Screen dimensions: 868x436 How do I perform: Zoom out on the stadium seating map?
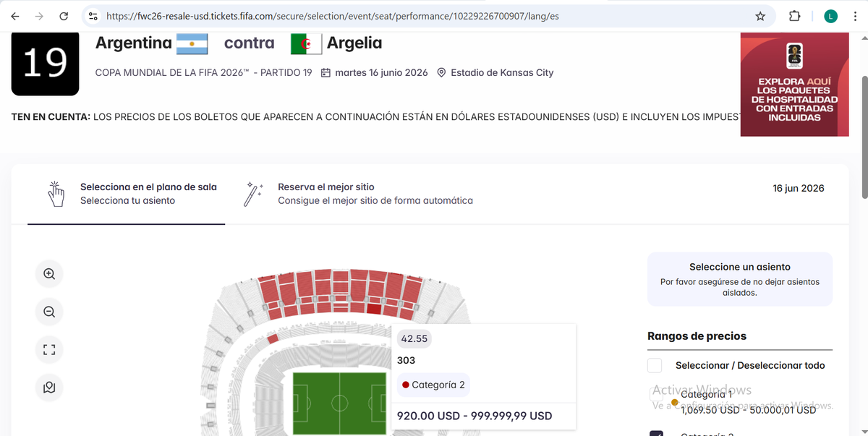pyautogui.click(x=48, y=312)
